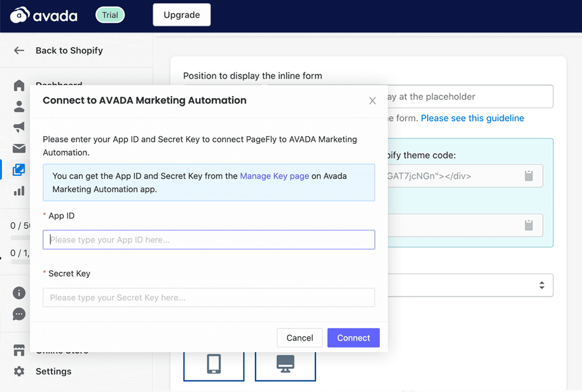
Task: Open the person (contacts) sidebar icon
Action: coord(19,107)
